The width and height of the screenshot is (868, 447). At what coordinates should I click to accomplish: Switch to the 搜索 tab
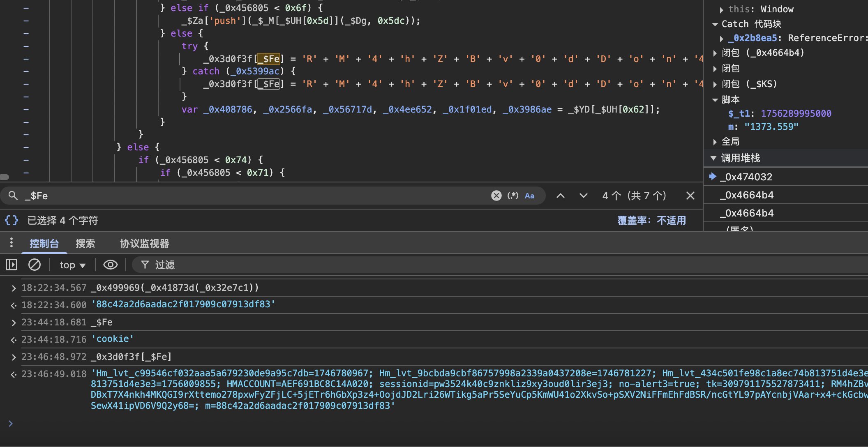85,244
